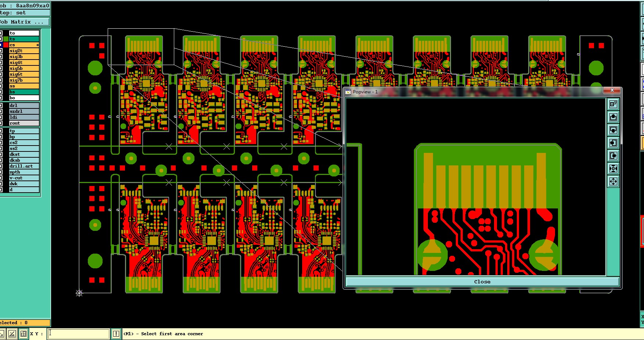
Task: Toggle the 'to' layer checkbox
Action: pos(1,33)
